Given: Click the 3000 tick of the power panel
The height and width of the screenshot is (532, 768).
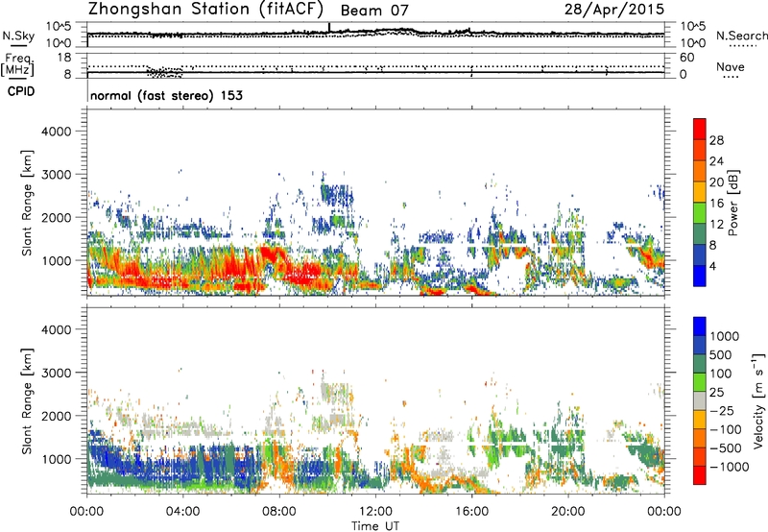Looking at the screenshot, I should (56, 175).
